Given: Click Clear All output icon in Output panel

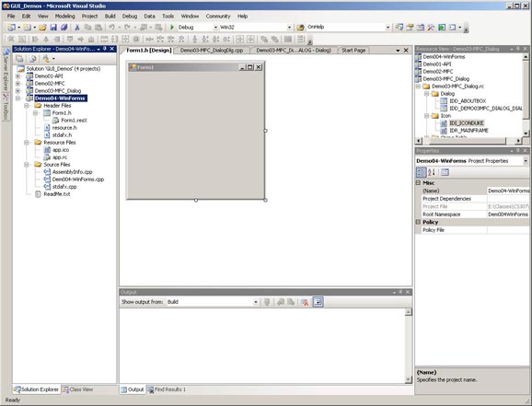Looking at the screenshot, I should [305, 302].
